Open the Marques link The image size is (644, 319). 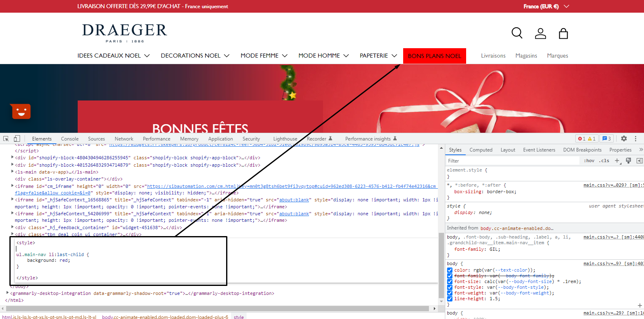[x=557, y=56]
